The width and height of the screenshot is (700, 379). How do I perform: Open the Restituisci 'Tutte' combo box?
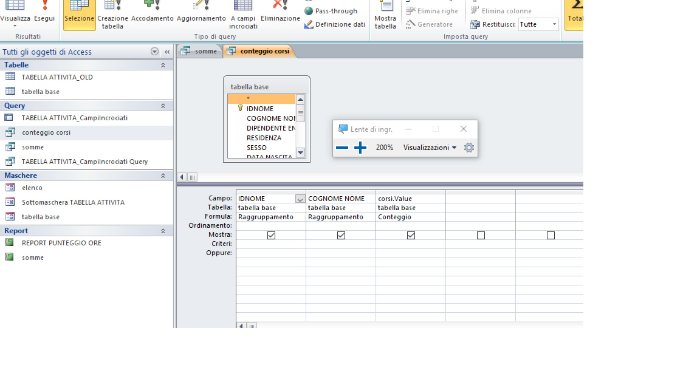click(x=538, y=25)
